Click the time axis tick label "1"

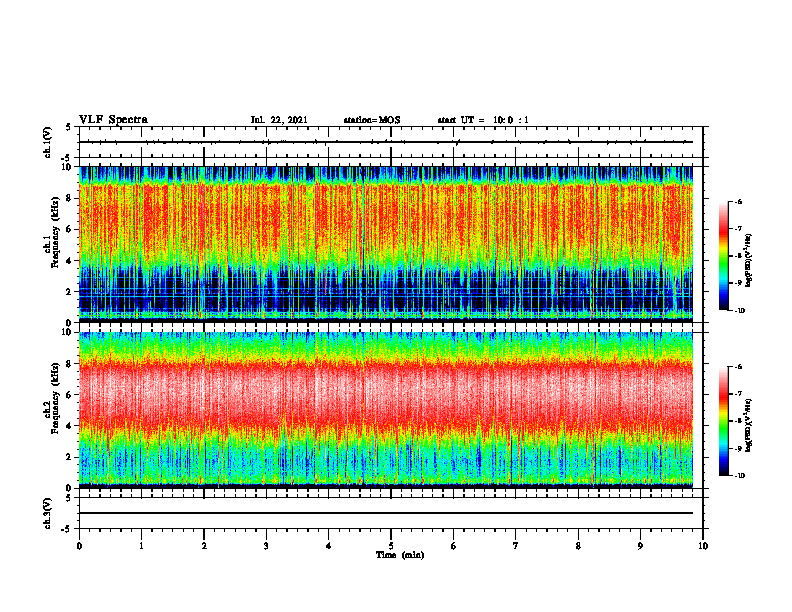click(x=141, y=546)
